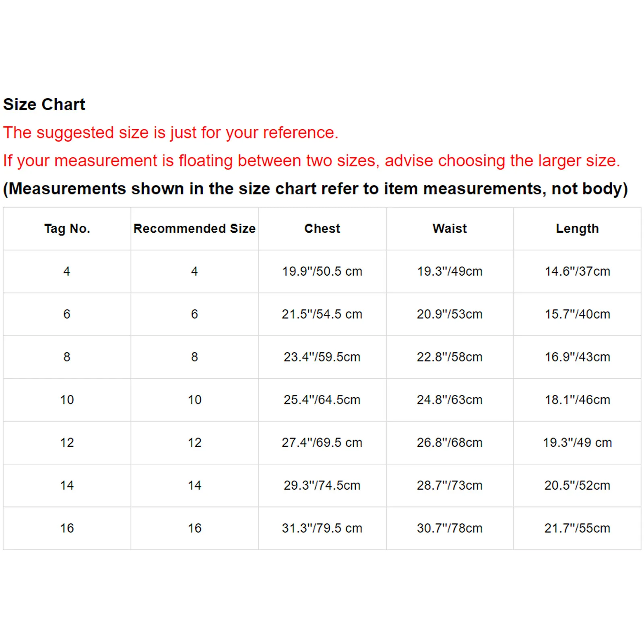Click recommended size 10 cell
Viewport: 644px width, 644px height.
tap(194, 400)
